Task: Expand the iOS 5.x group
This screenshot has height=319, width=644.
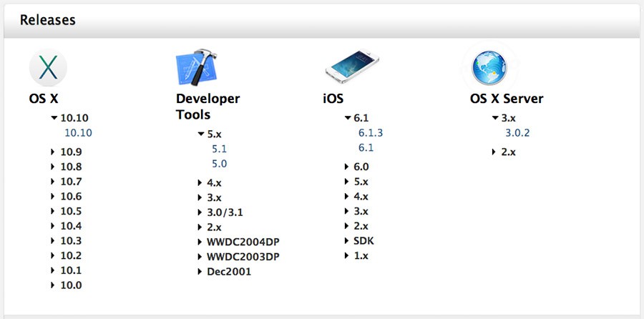Action: 346,182
